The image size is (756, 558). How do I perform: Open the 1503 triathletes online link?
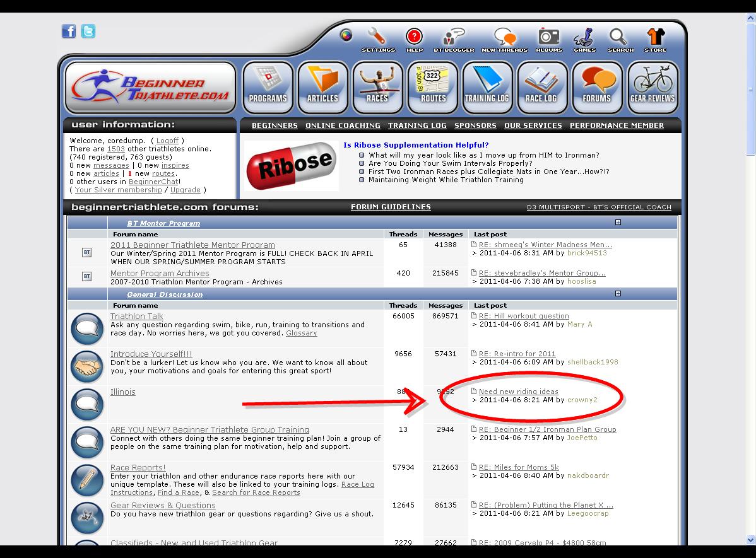point(115,149)
